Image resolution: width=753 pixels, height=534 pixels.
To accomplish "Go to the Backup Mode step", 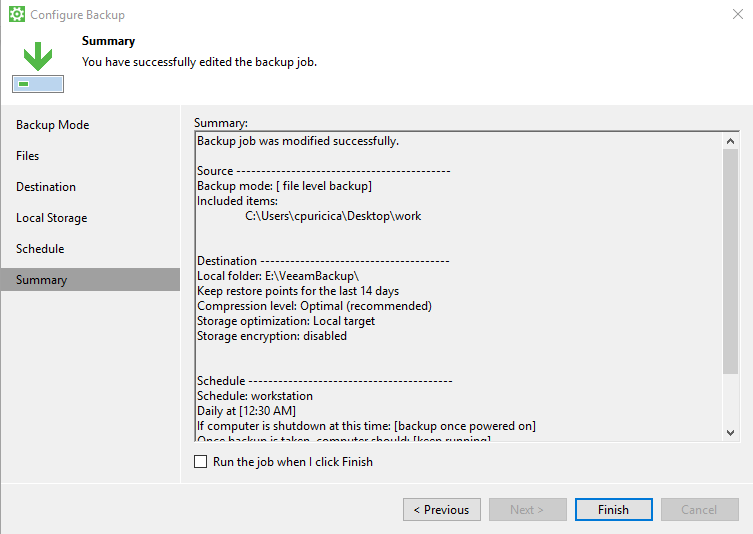I will pyautogui.click(x=90, y=125).
